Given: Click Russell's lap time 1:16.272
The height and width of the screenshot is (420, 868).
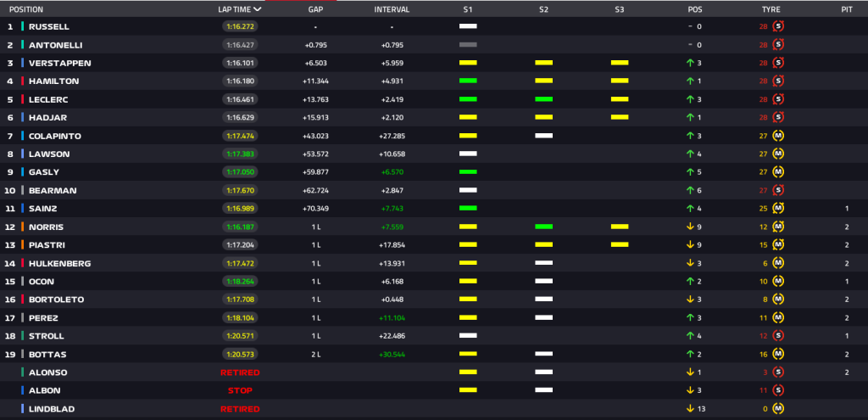Looking at the screenshot, I should pos(240,26).
